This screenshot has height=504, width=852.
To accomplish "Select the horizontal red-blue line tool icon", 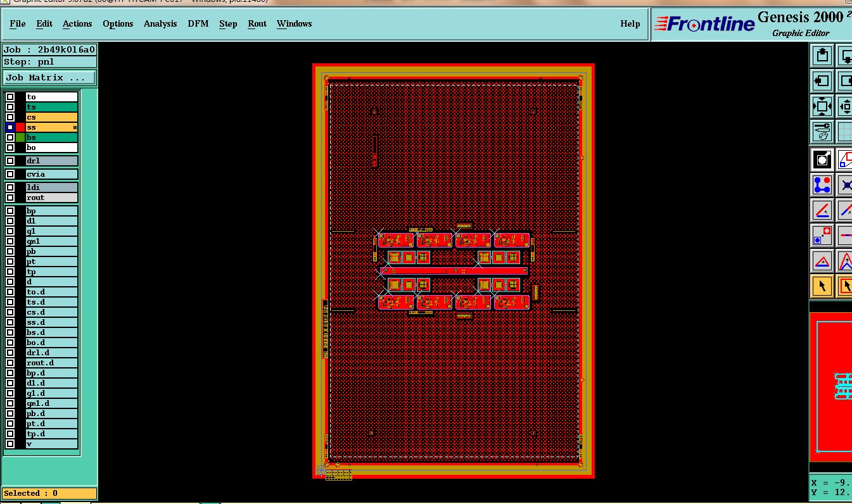I will (844, 236).
